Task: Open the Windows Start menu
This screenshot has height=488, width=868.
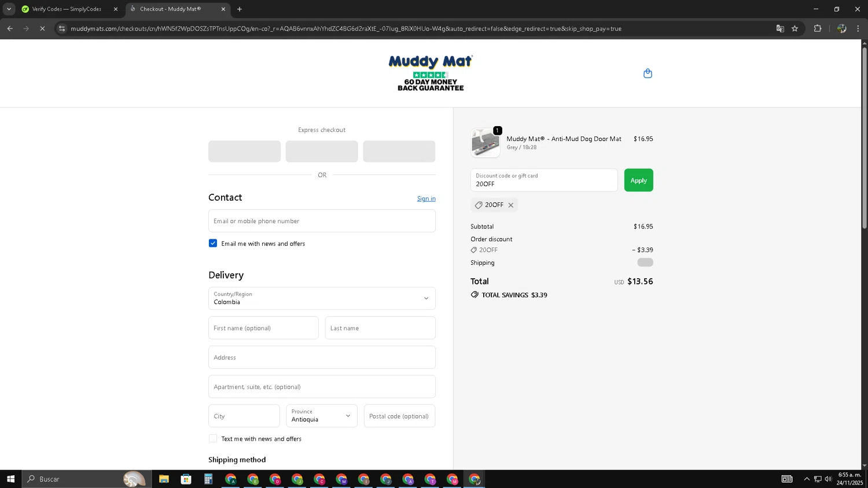Action: pyautogui.click(x=10, y=479)
